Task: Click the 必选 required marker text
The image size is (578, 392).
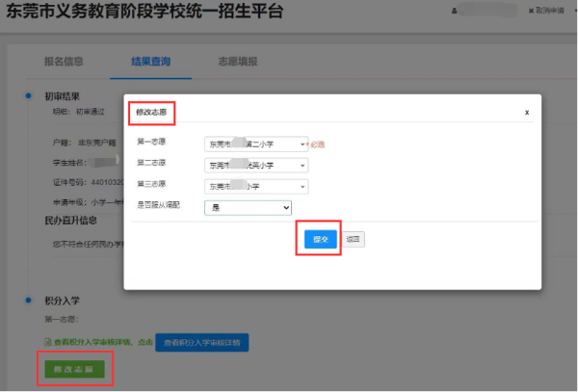Action: [317, 144]
